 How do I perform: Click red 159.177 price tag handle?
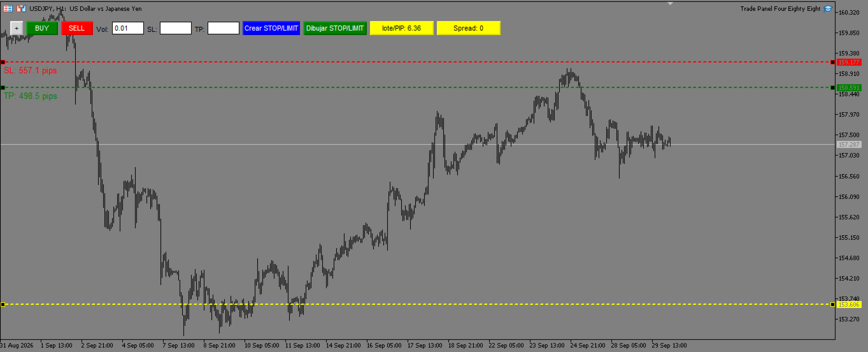833,62
